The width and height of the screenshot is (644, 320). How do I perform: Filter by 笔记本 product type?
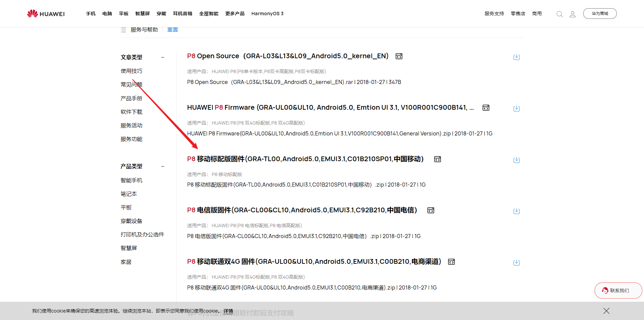(129, 194)
